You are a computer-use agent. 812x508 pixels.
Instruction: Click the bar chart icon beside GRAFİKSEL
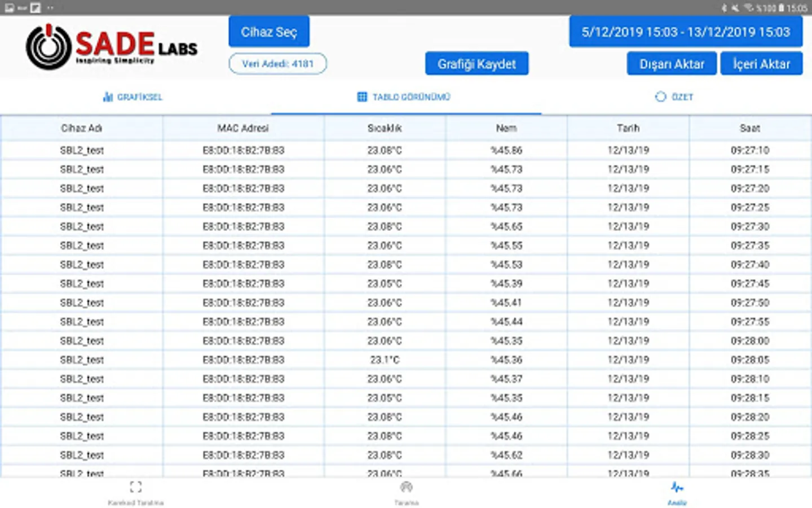point(108,97)
